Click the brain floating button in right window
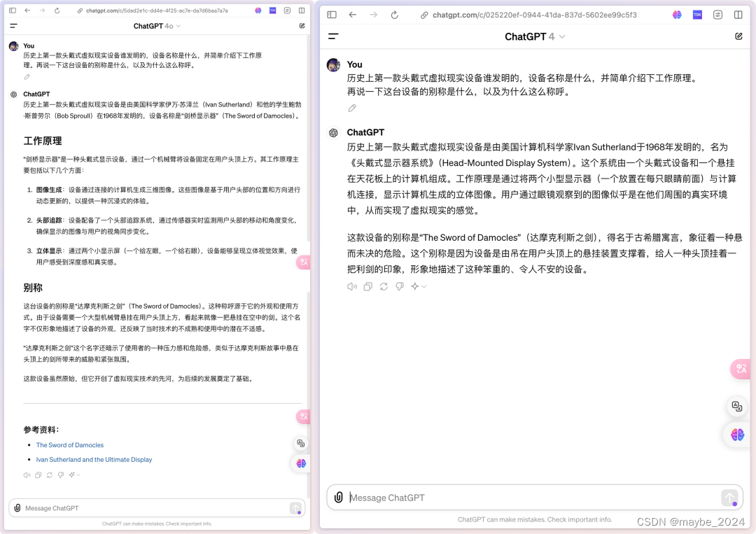 pos(737,435)
